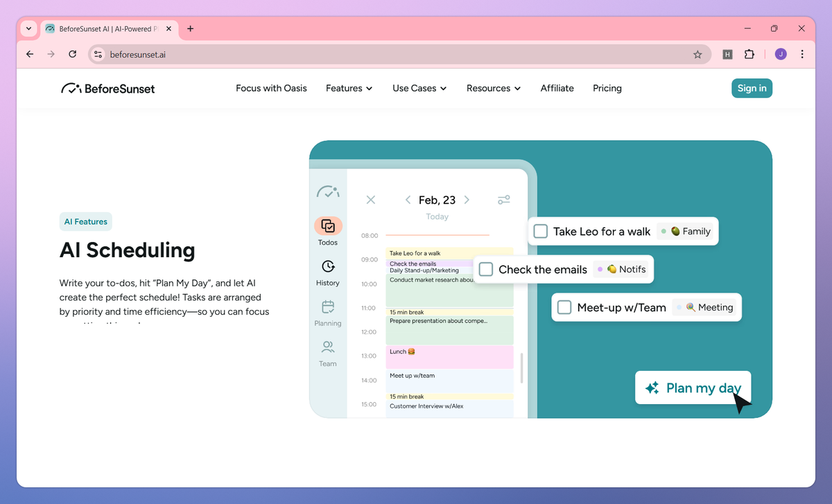Viewport: 832px width, 504px height.
Task: Open the Customer Interview w/Alex event
Action: click(x=449, y=409)
